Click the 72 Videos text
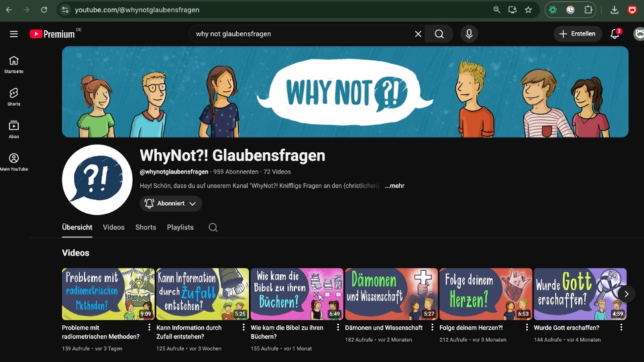 (277, 172)
